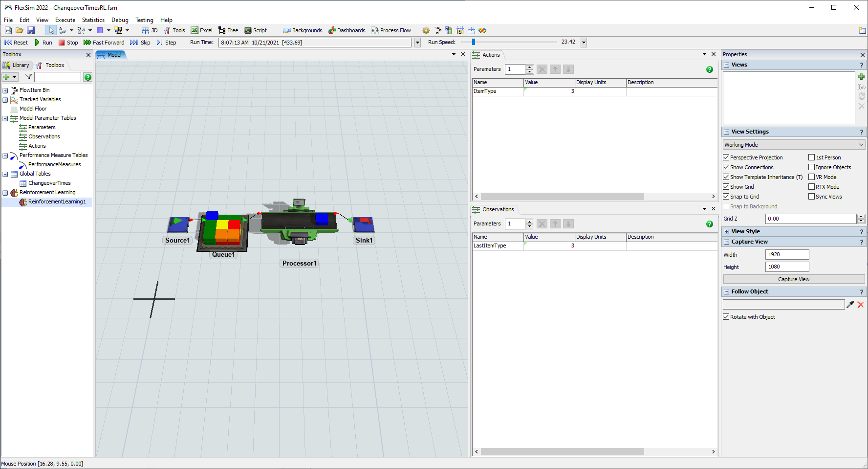868x469 pixels.
Task: Open the Excel import tool
Action: coord(201,30)
